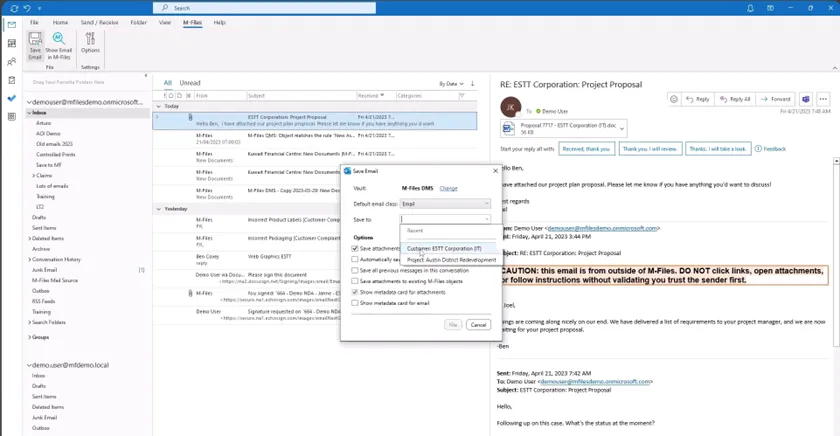Expand the Deleted Items folder
Viewport: 840px width, 436px height.
coord(29,238)
